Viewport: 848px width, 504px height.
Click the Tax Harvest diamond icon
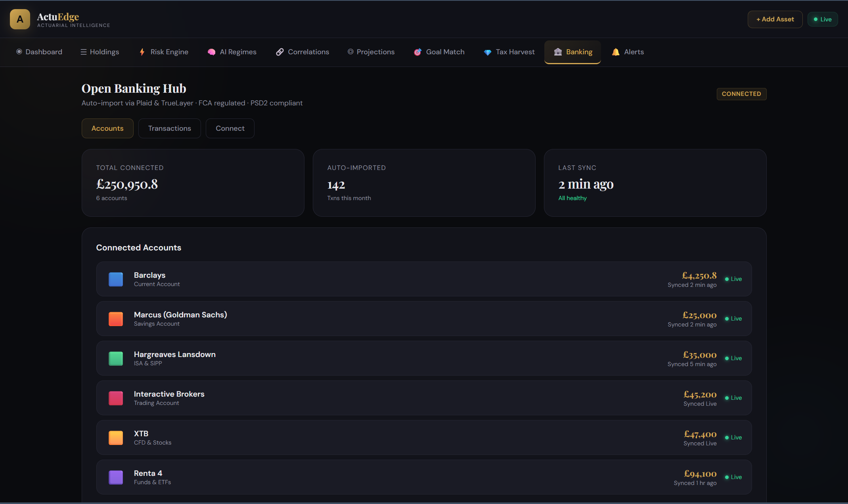(x=487, y=52)
